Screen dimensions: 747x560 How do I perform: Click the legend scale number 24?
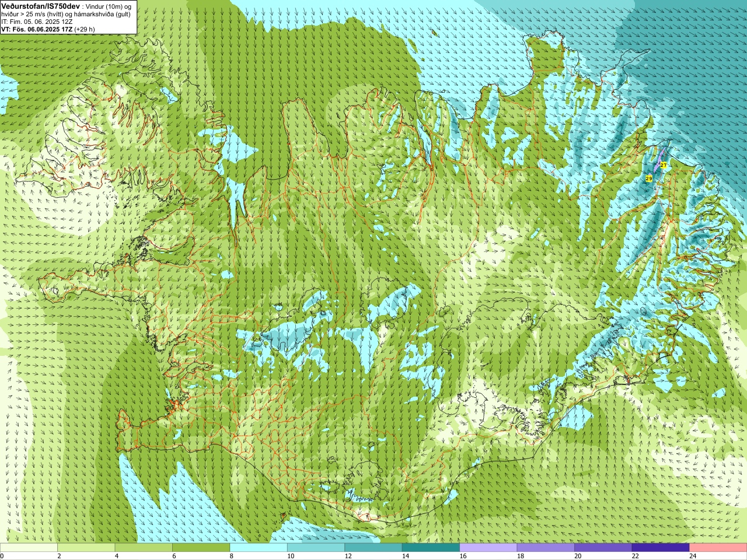point(693,556)
